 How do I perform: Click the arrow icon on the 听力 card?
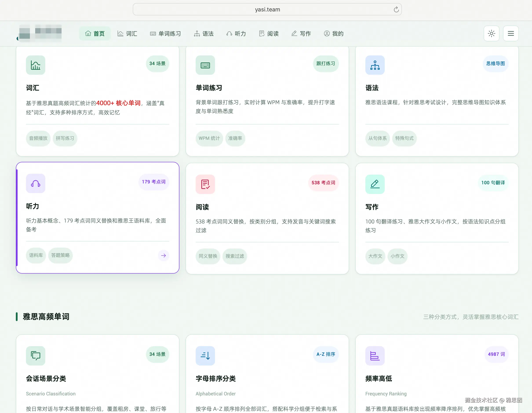164,256
